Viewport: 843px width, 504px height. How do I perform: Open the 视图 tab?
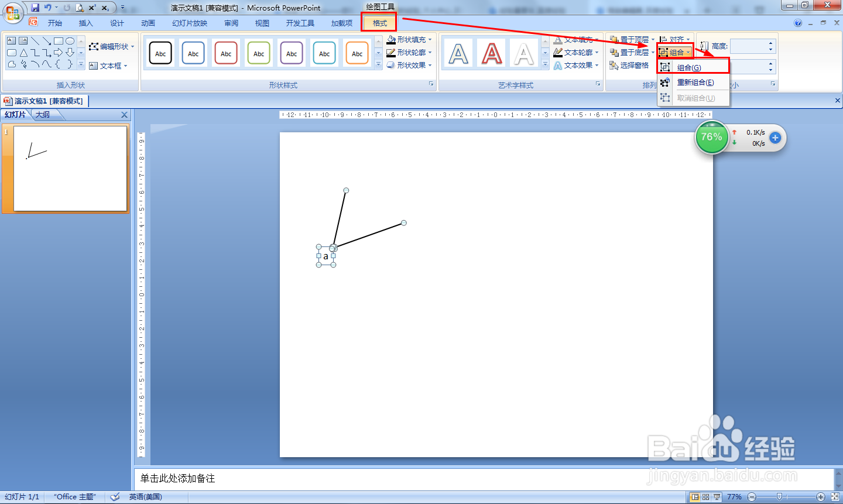click(262, 23)
